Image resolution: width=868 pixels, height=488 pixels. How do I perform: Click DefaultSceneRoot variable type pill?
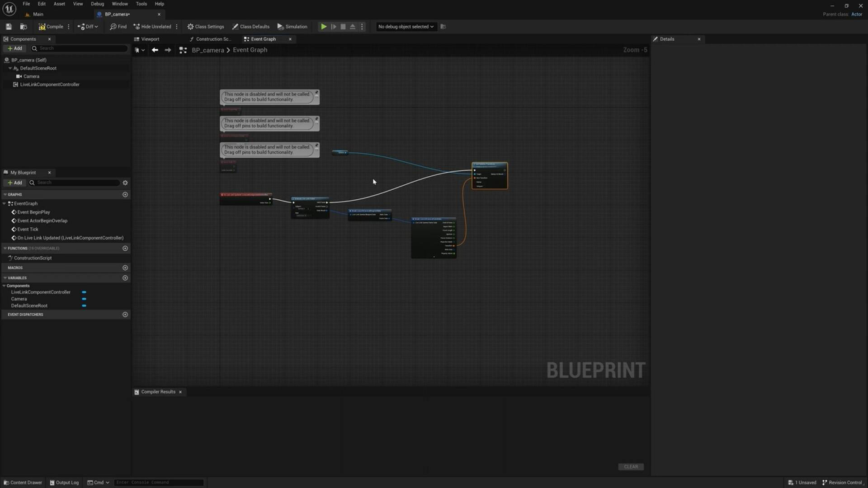(x=84, y=306)
